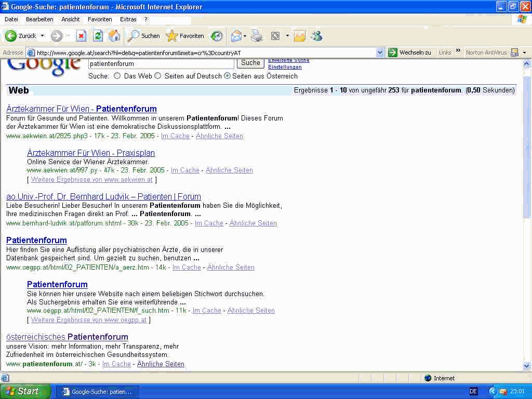Click the full-screen icon after Print
This screenshot has height=399, width=532.
click(275, 36)
